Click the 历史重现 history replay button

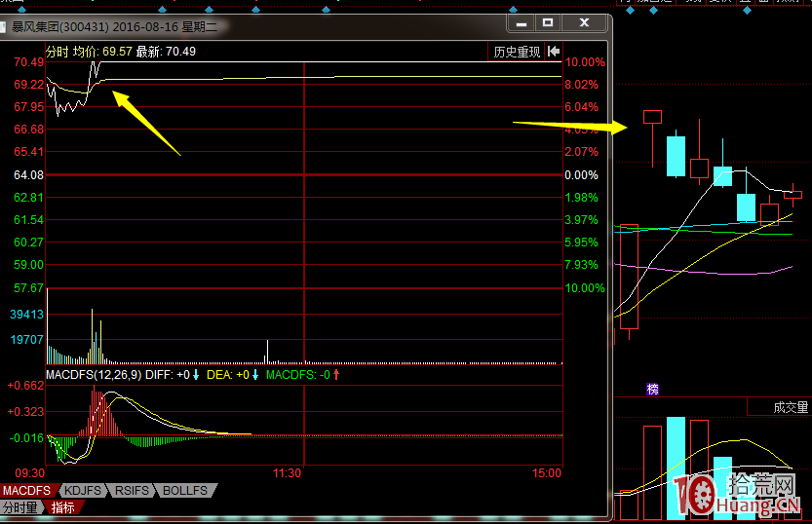[x=517, y=52]
